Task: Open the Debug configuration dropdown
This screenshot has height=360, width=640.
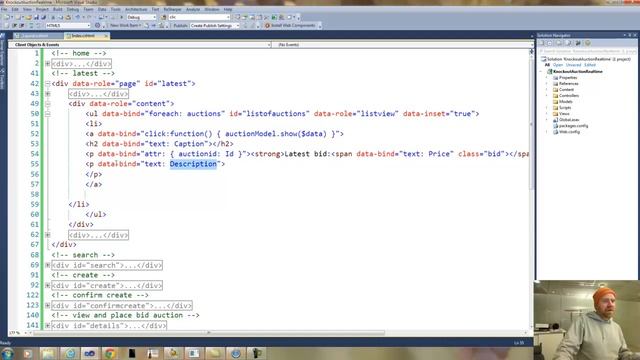Action: [141, 17]
